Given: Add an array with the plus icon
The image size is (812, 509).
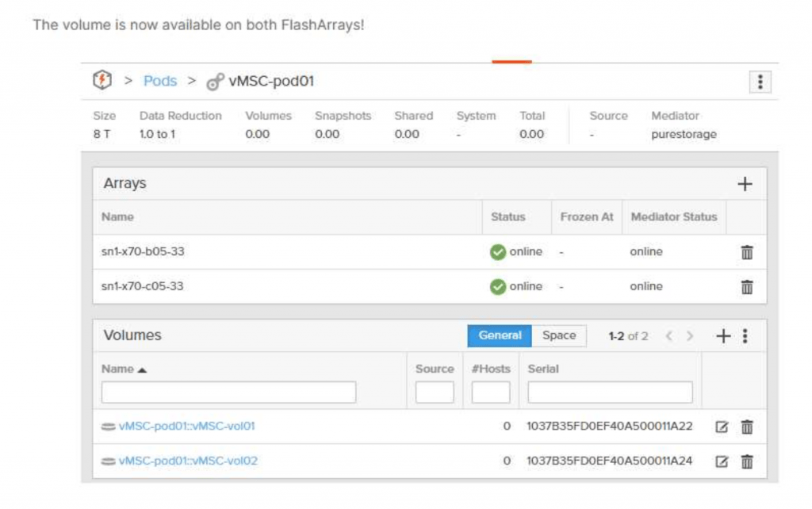Looking at the screenshot, I should [745, 184].
